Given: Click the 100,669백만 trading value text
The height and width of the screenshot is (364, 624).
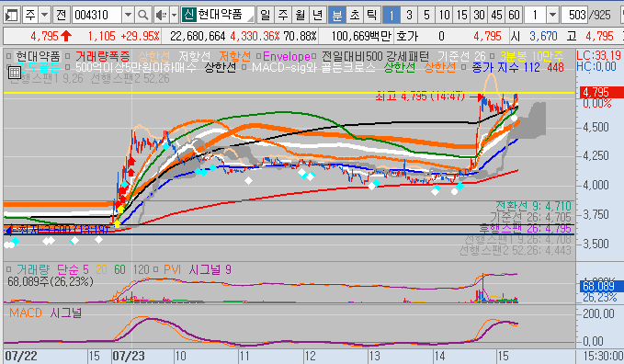Looking at the screenshot, I should pos(361,36).
